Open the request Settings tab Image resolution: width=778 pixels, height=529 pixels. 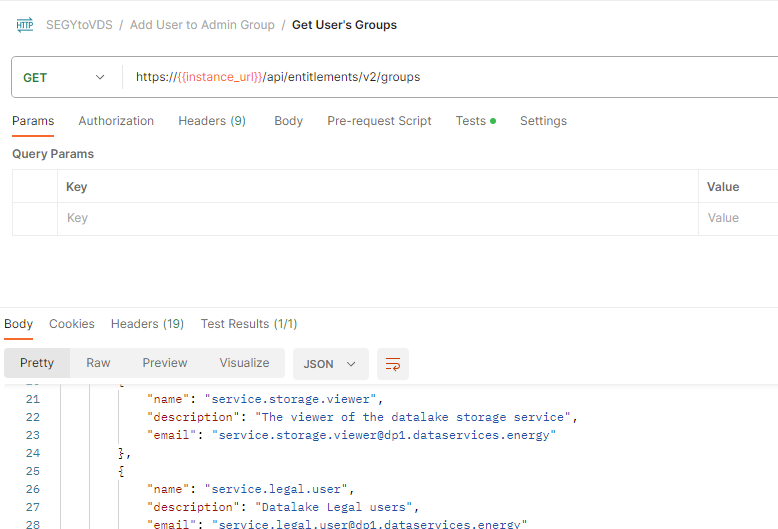[x=543, y=121]
